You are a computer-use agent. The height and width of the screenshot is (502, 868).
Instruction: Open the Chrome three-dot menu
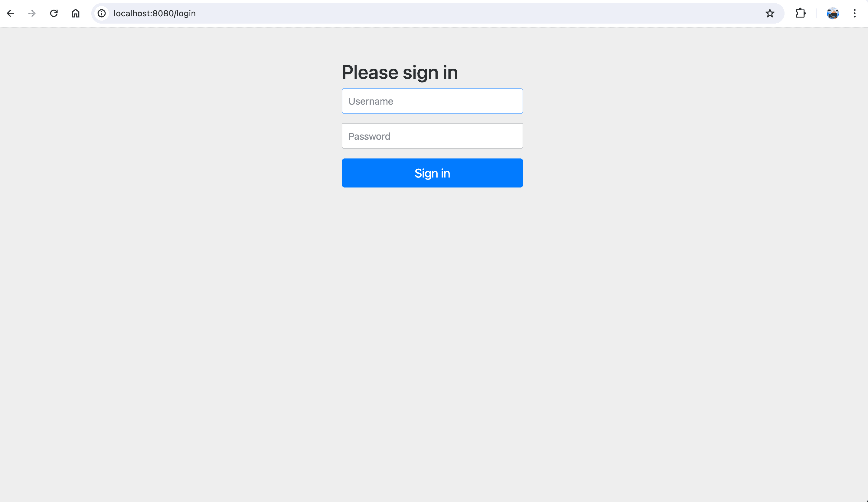click(855, 13)
